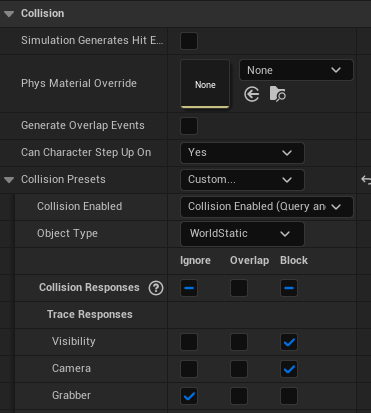Click the Camera row label

pos(71,368)
